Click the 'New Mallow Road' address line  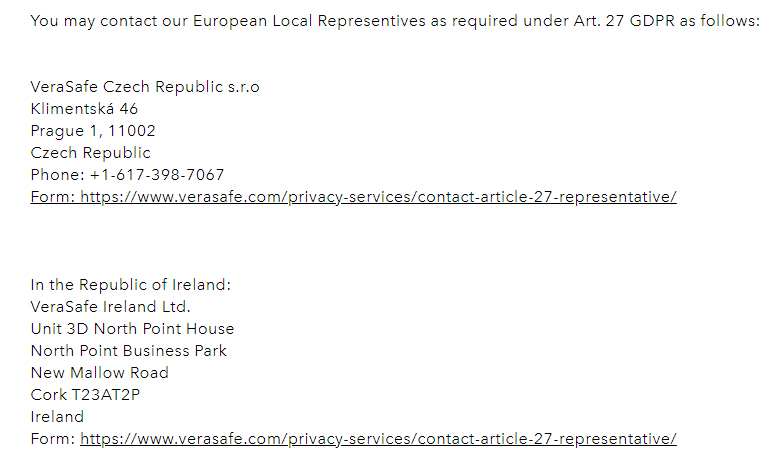[100, 373]
